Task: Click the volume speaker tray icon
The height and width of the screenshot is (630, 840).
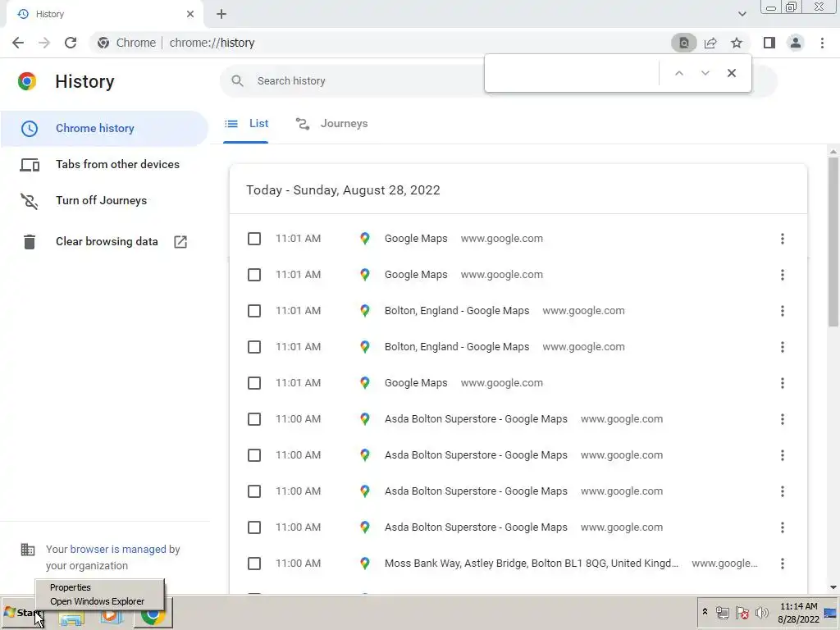Action: [x=761, y=613]
